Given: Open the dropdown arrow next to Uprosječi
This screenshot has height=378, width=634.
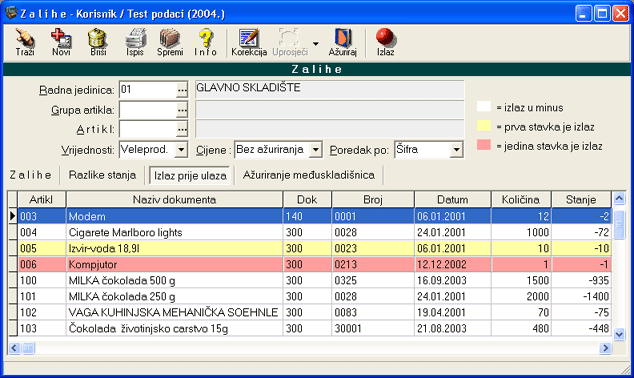Looking at the screenshot, I should (x=315, y=43).
